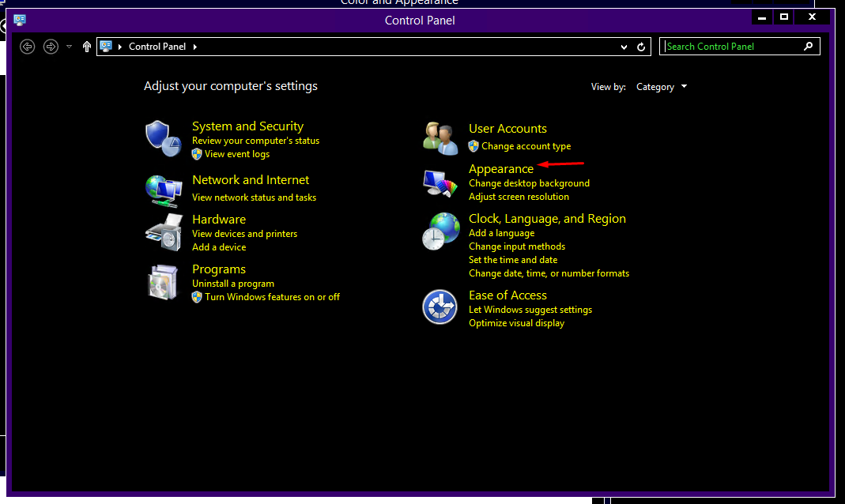This screenshot has width=845, height=504.
Task: Click the search magnifier icon
Action: (x=808, y=47)
